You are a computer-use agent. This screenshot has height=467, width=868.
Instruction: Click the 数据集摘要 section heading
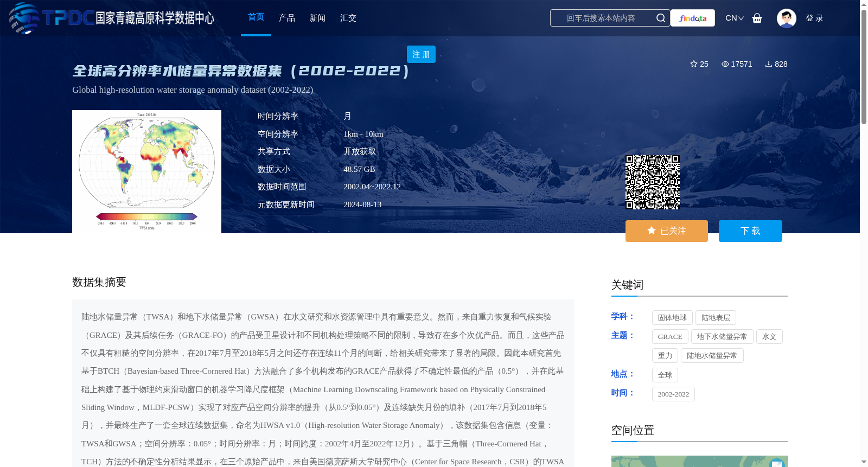(99, 282)
